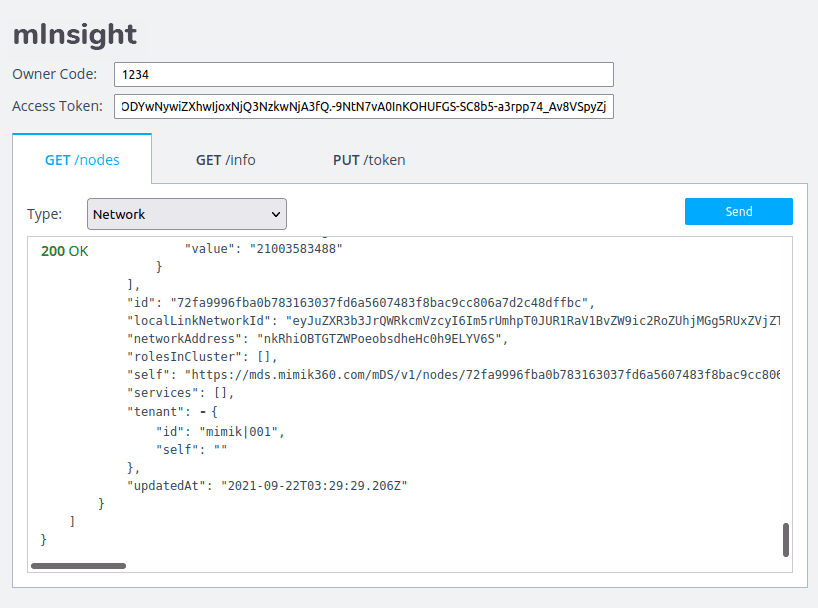
Task: Click the Send button
Action: (x=738, y=212)
